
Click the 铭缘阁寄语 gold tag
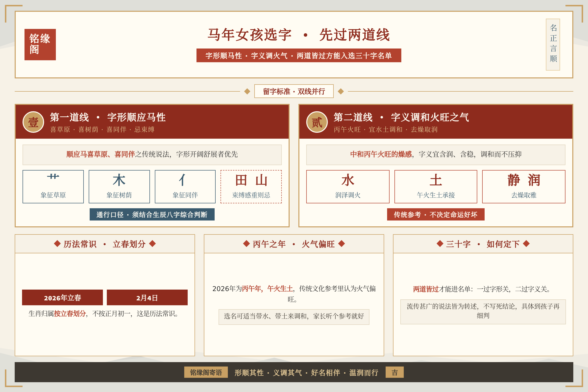206,372
